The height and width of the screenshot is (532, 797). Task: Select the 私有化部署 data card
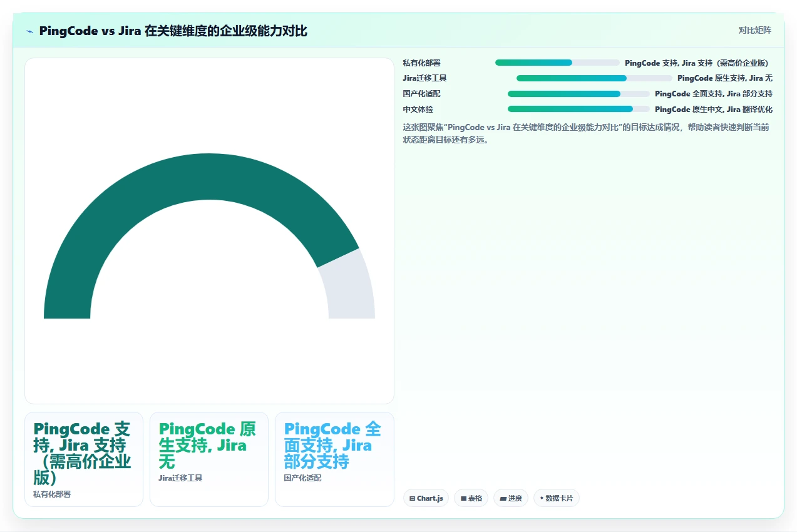tap(84, 459)
